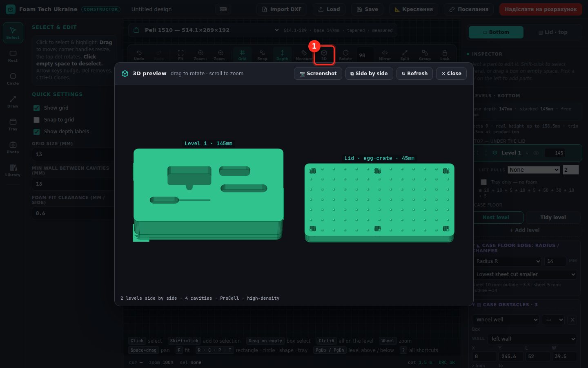This screenshot has height=368, width=588.
Task: Click the Measure tool icon
Action: [x=304, y=55]
